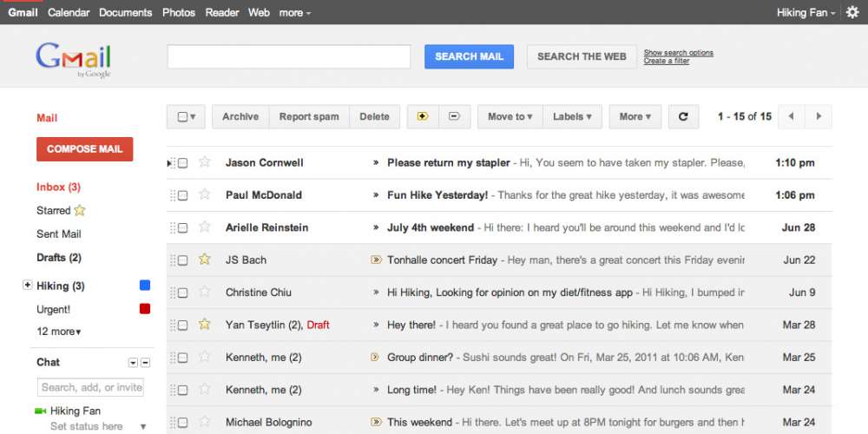This screenshot has height=434, width=868.
Task: Click importance marker on This weekend message
Action: (x=377, y=422)
